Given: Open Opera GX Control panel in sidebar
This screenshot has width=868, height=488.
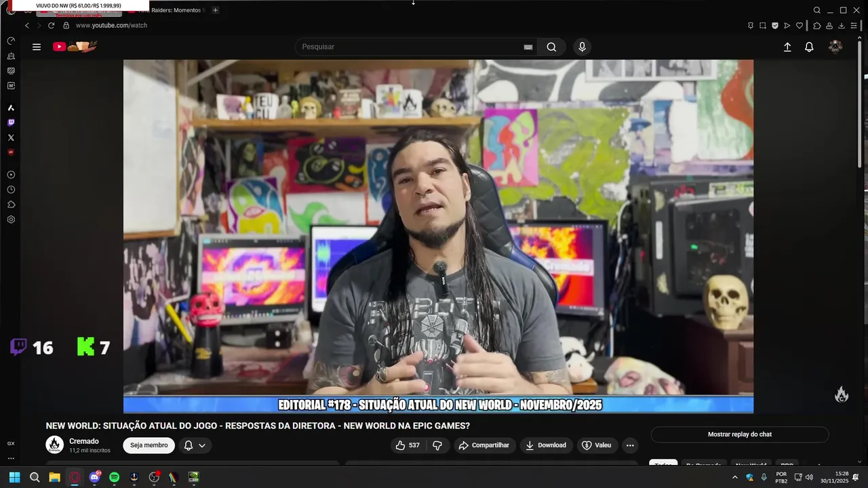Looking at the screenshot, I should [11, 41].
